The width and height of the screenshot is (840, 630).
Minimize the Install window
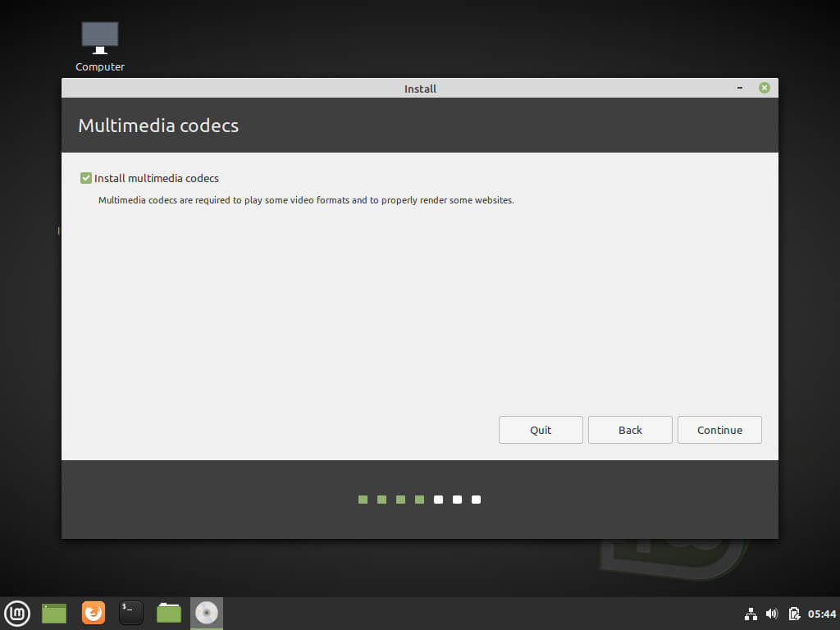pos(740,88)
